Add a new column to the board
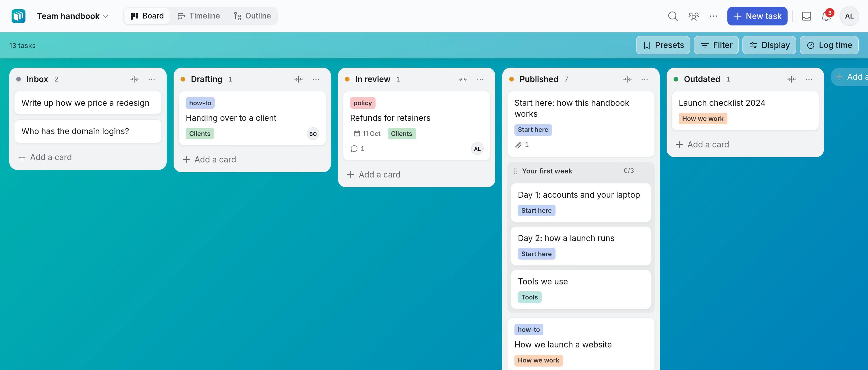The width and height of the screenshot is (868, 370). click(850, 77)
